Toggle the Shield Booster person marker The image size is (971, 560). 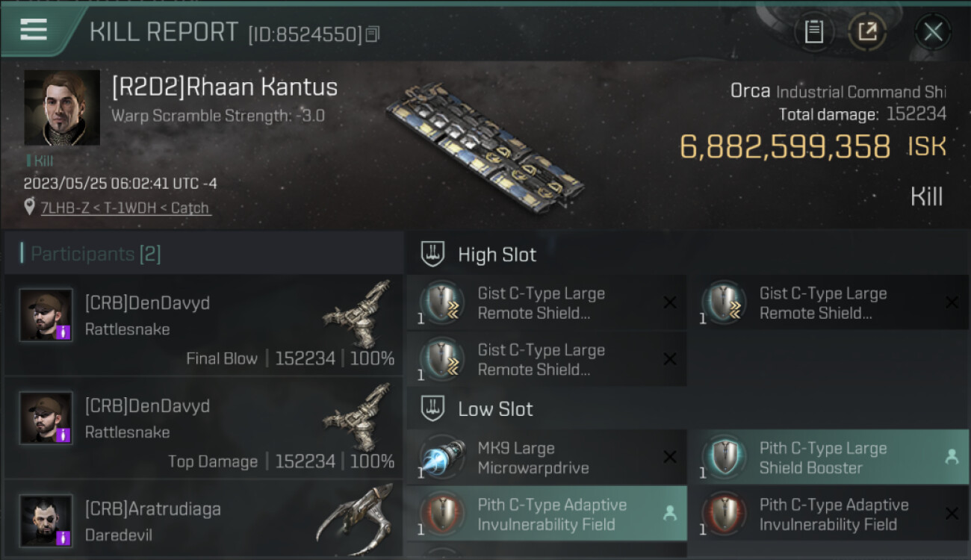[x=952, y=457]
